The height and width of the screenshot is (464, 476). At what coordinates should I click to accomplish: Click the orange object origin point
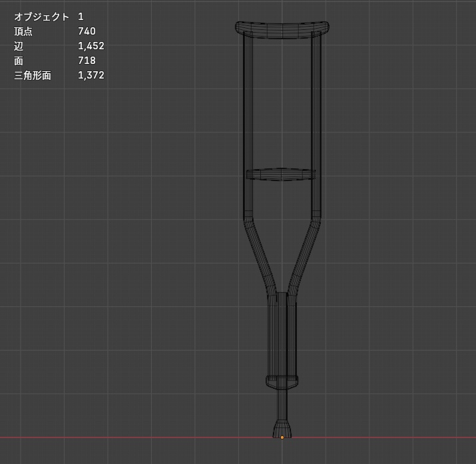tap(282, 437)
